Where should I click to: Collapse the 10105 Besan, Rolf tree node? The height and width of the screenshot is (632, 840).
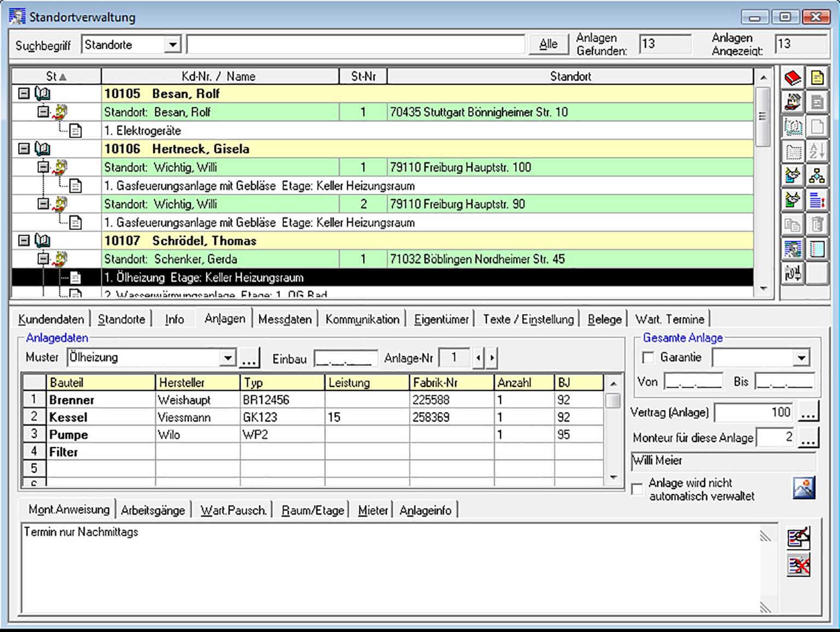[x=24, y=94]
